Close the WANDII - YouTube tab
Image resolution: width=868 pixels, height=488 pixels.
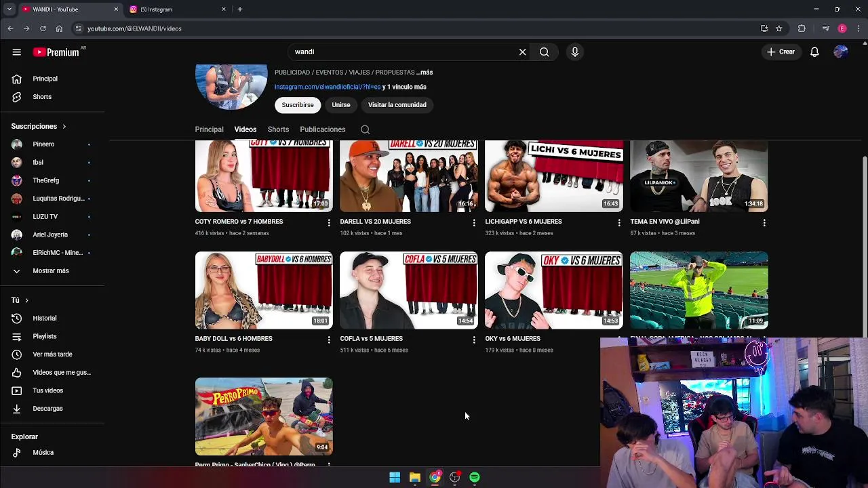[x=116, y=9]
